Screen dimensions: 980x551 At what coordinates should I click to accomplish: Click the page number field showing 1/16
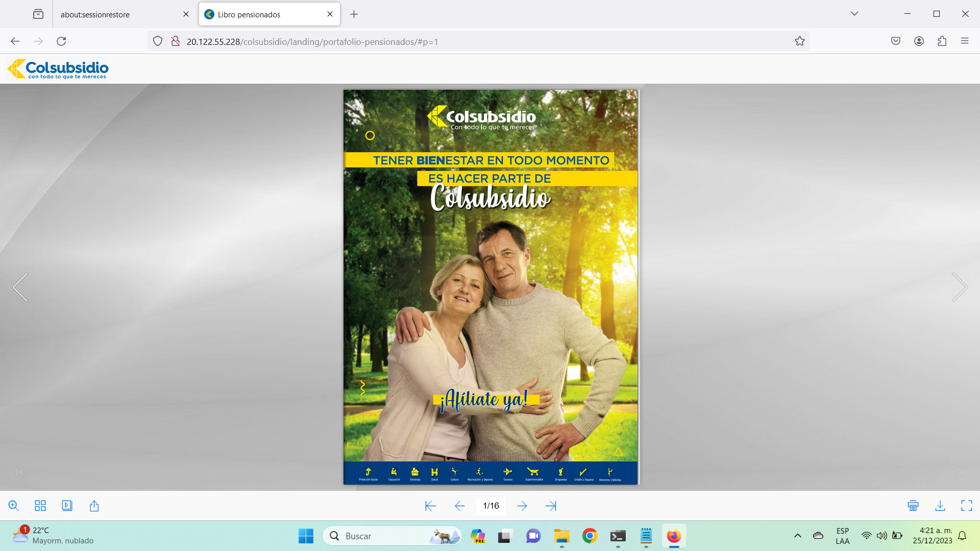click(x=491, y=506)
